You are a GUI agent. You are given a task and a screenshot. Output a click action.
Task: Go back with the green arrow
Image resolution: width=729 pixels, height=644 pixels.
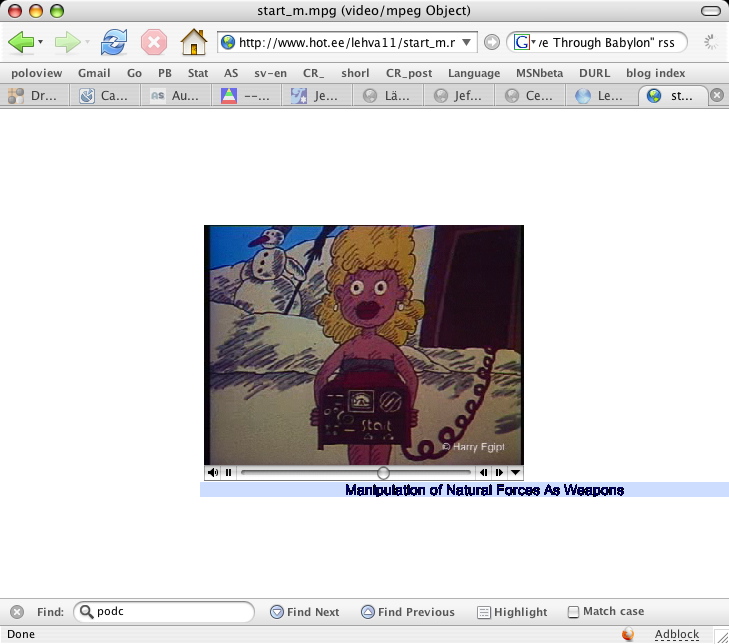pyautogui.click(x=21, y=42)
